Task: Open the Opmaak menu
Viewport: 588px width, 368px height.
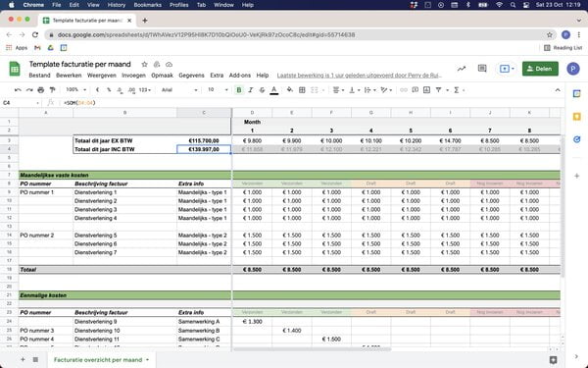Action: [x=162, y=76]
